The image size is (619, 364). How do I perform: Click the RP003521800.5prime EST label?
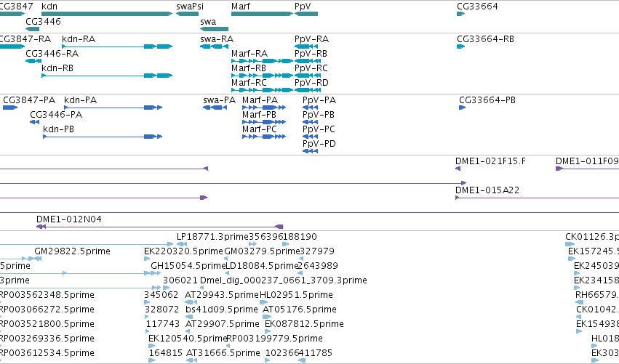click(x=47, y=324)
